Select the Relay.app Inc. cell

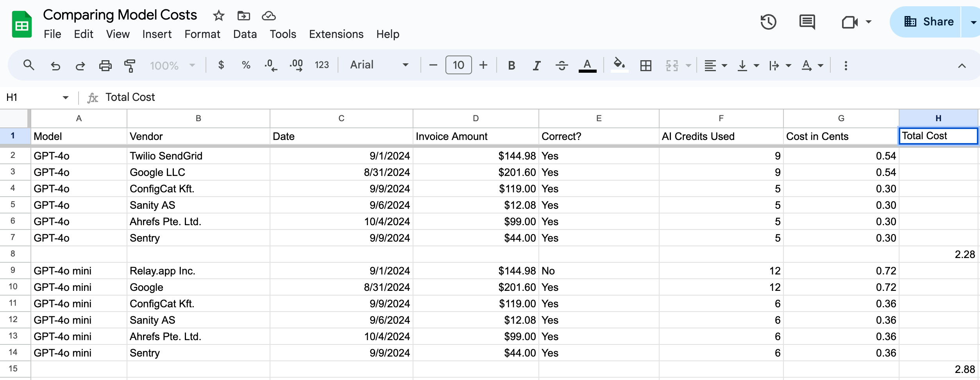coord(198,271)
